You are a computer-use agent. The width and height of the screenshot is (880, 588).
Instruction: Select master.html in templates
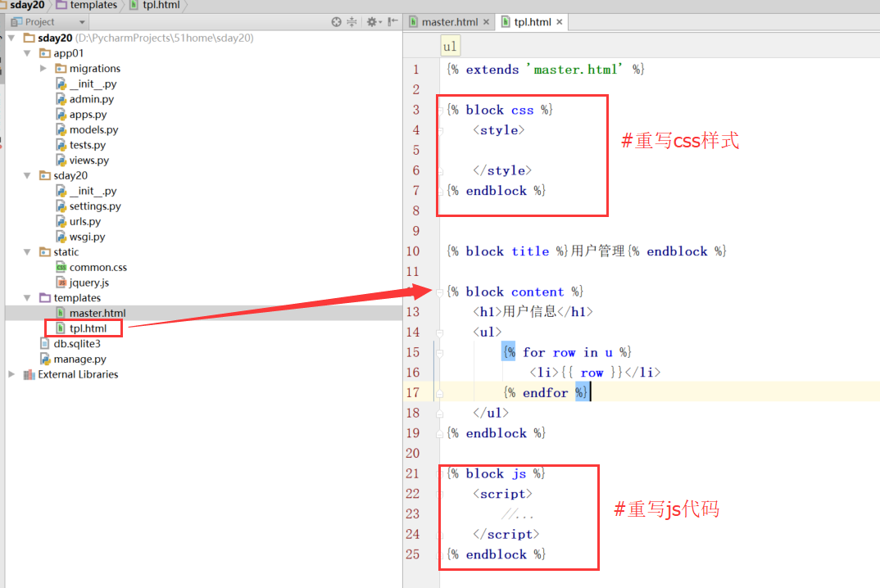coord(97,313)
